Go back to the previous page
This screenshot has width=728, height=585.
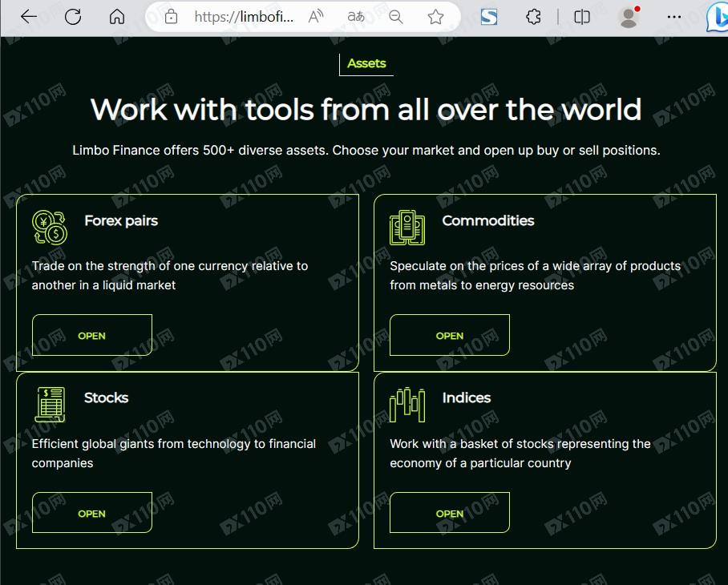tap(29, 17)
